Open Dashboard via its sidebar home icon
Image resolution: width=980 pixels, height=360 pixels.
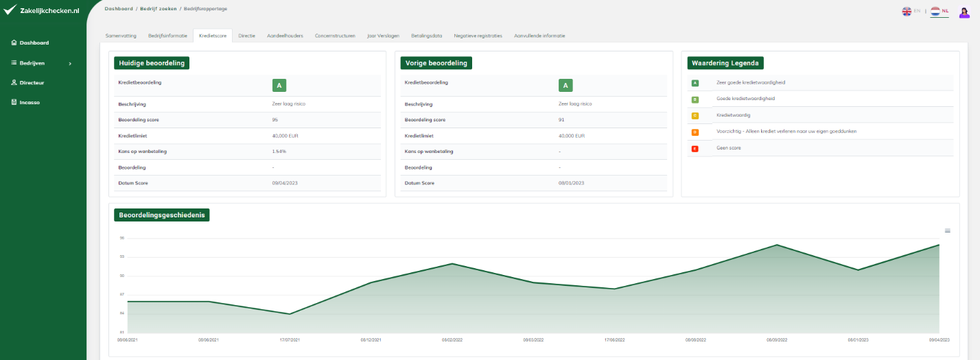pyautogui.click(x=14, y=43)
